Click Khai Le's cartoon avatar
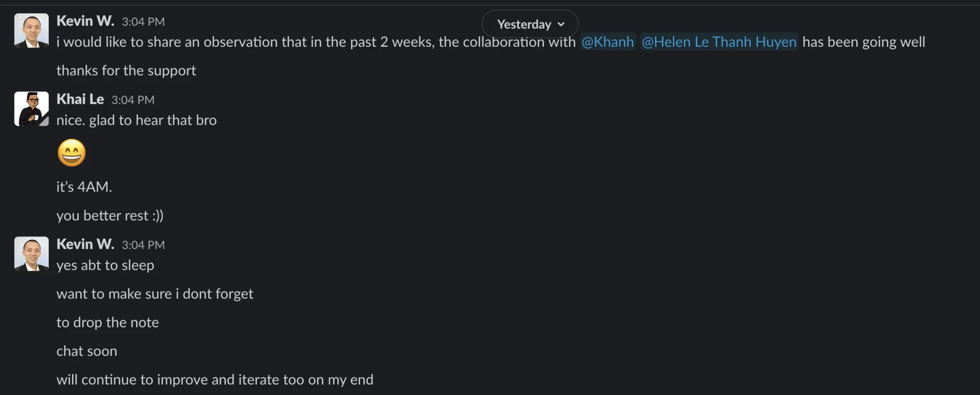 click(x=31, y=109)
